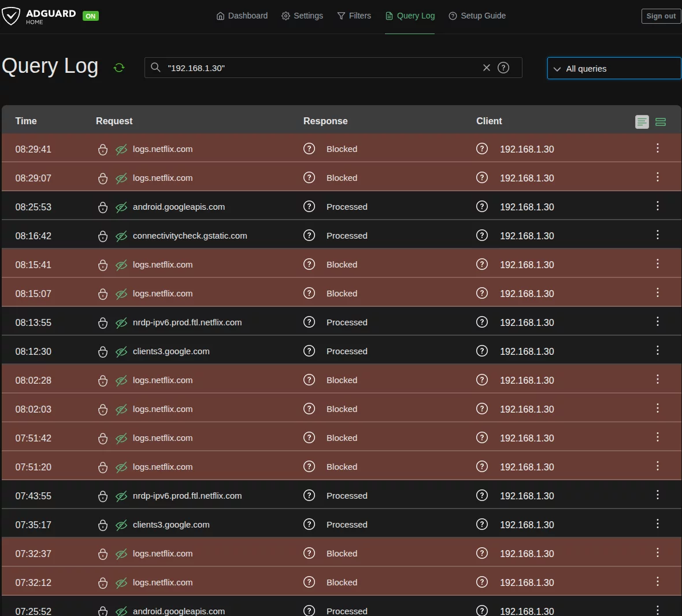Viewport: 682px width, 616px height.
Task: Refresh the query log list
Action: pos(118,68)
